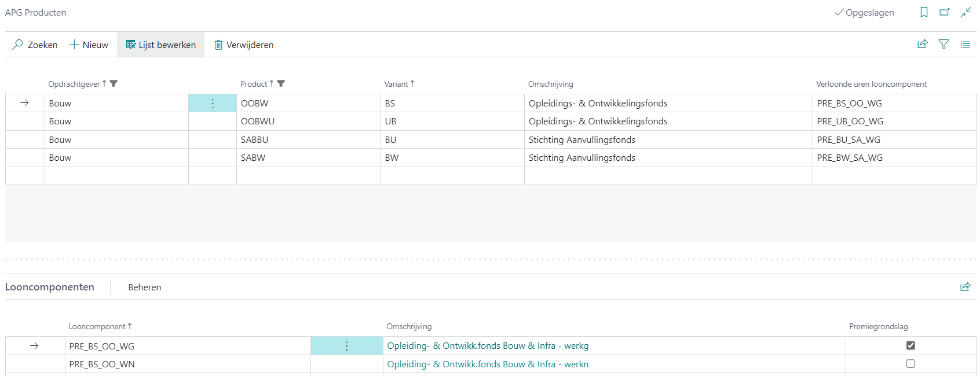This screenshot has height=376, width=980.
Task: Open row options for PRE_BS_OO_WG
Action: pos(346,346)
